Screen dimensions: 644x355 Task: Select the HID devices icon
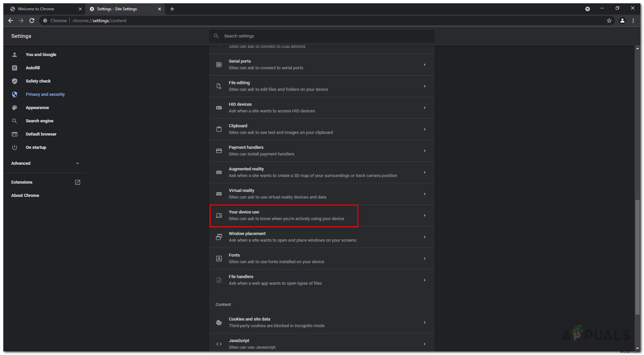(x=219, y=108)
